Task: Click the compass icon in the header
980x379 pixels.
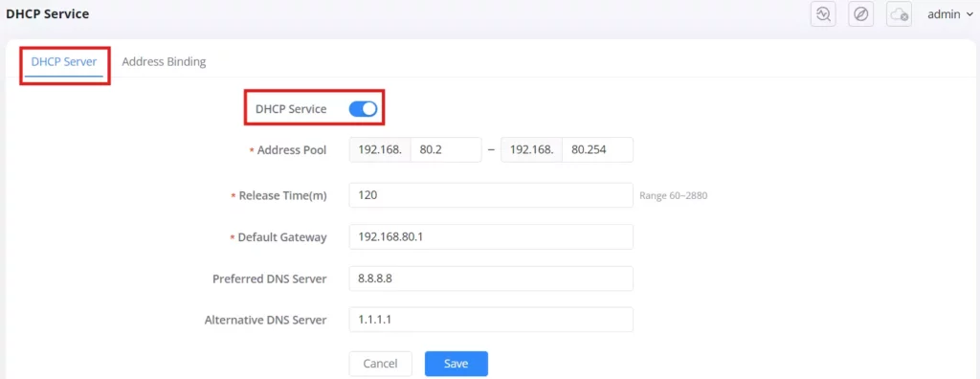Action: [x=860, y=13]
